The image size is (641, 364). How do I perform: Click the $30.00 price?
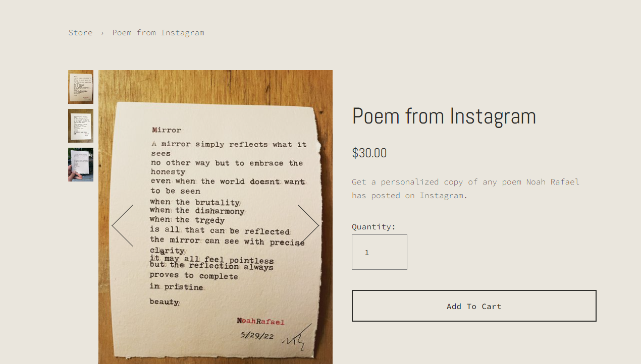[x=369, y=153]
